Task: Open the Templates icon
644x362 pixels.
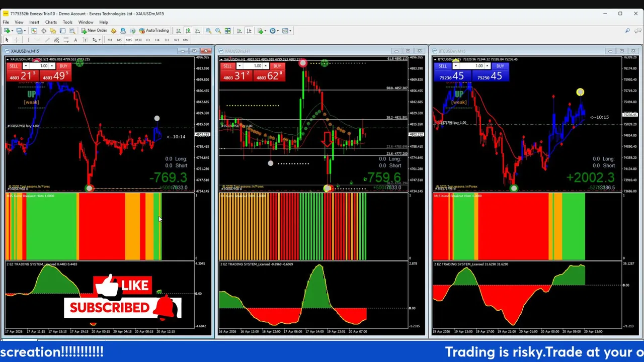Action: [285, 31]
